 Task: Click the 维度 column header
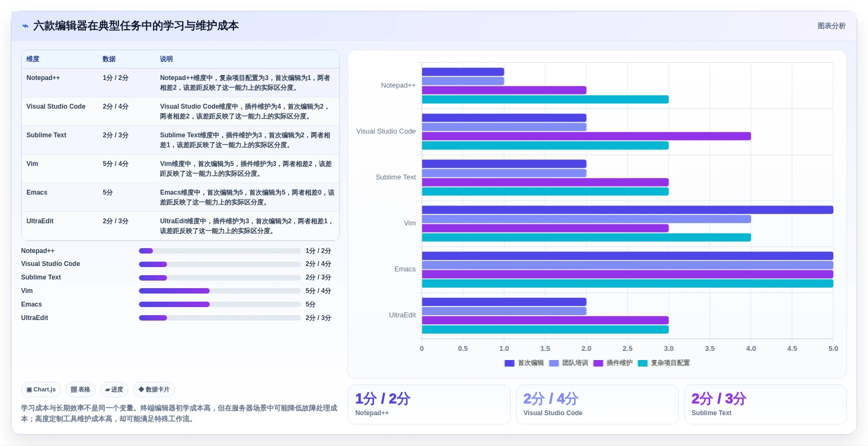tap(33, 59)
